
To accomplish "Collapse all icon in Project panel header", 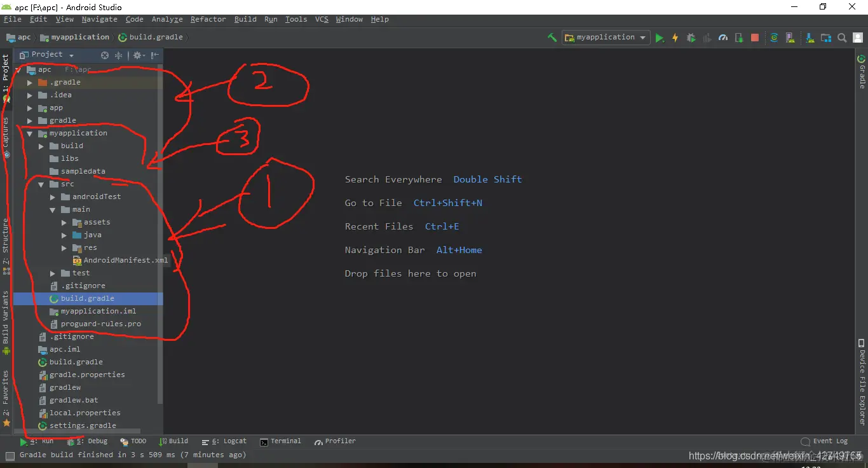I will click(118, 55).
